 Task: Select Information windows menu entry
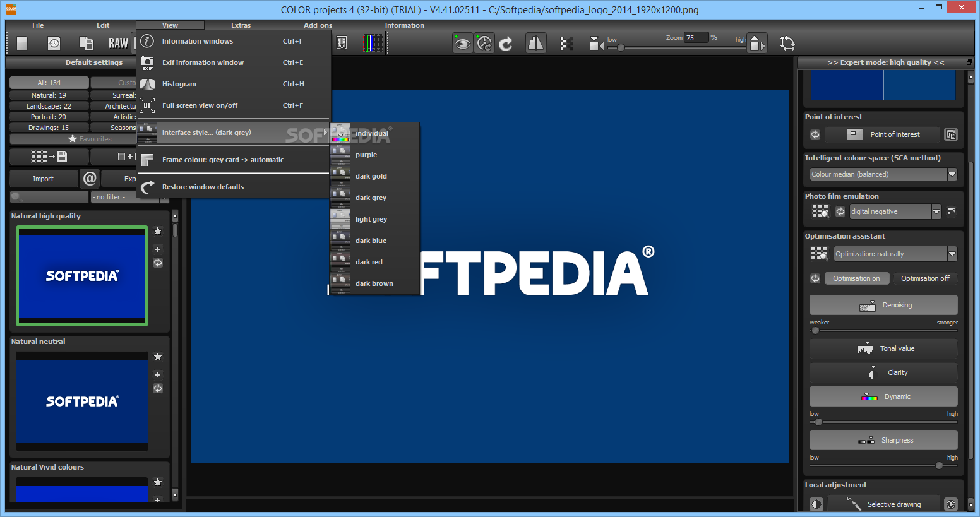(x=233, y=41)
